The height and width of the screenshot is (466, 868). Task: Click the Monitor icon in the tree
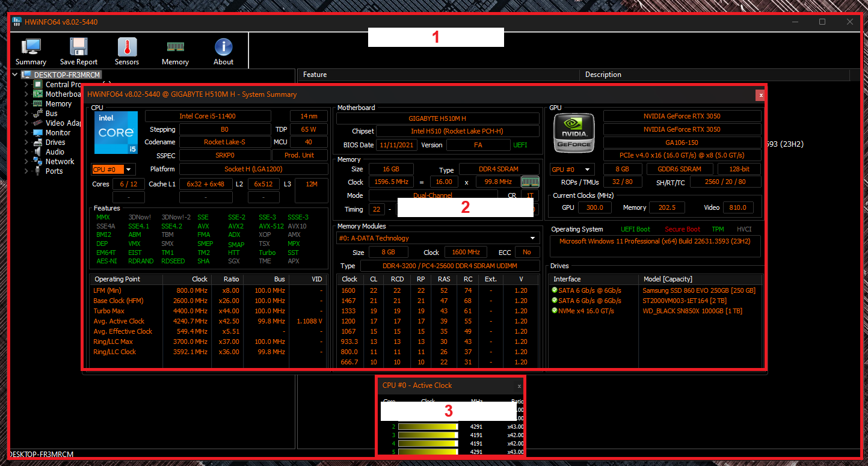click(38, 132)
